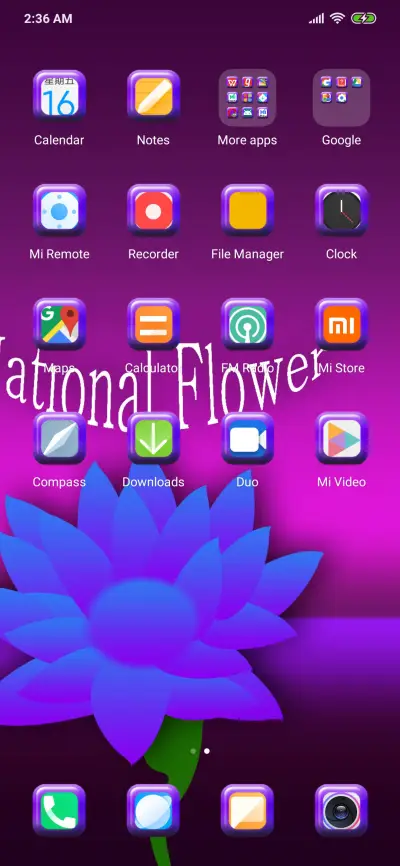Tap the cellular signal bars

[317, 19]
